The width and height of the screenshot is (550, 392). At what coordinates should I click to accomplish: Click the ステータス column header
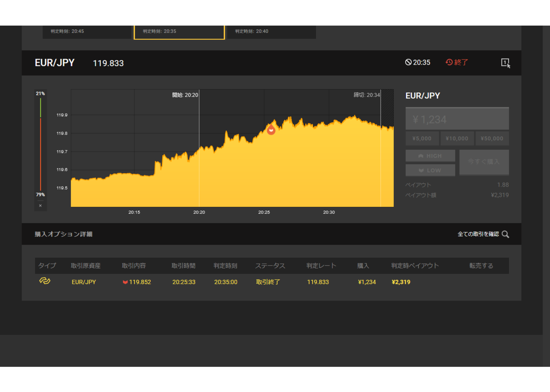tap(270, 266)
